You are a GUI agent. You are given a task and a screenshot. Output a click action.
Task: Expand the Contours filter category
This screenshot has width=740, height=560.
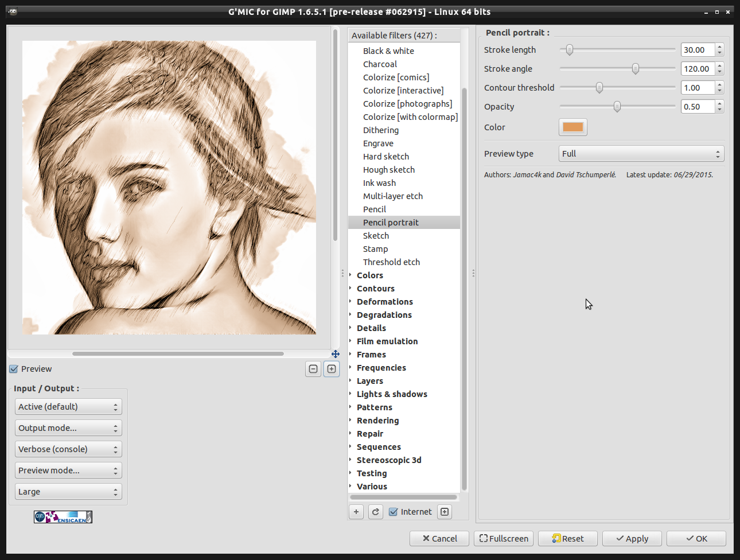coord(350,289)
